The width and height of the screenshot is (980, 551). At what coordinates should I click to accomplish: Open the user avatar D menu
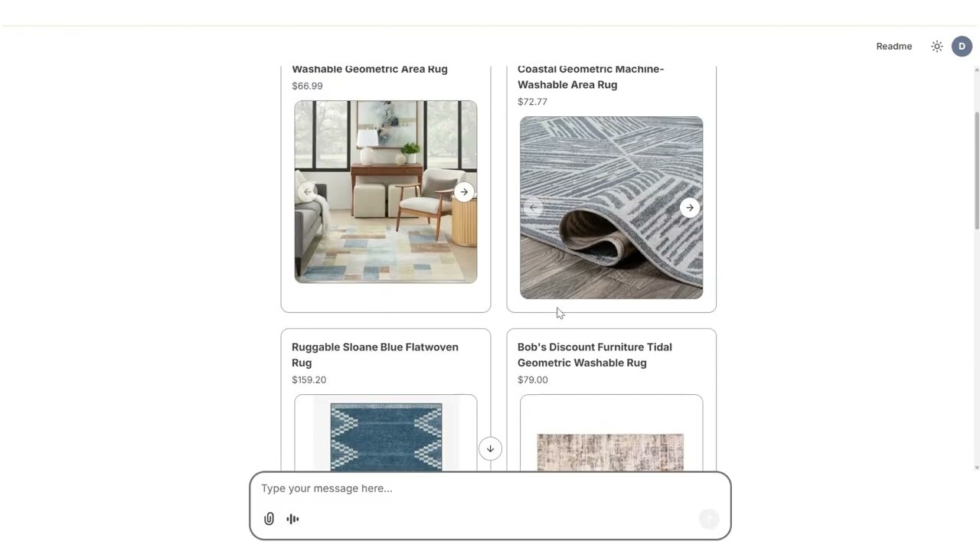(962, 47)
